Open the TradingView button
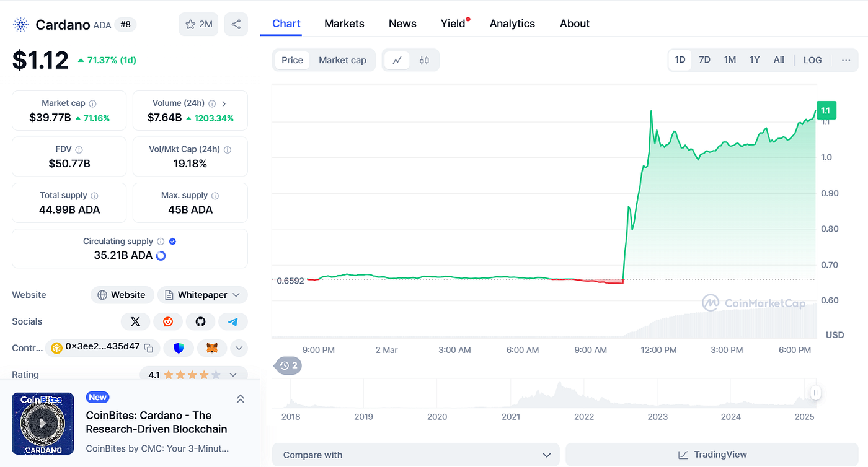This screenshot has width=868, height=467. coord(712,455)
